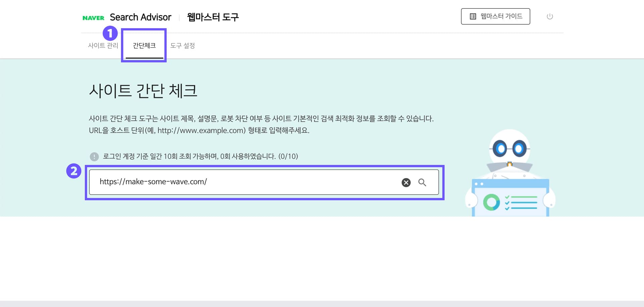
Task: Click the search magnifier icon in the URL field
Action: (x=422, y=182)
